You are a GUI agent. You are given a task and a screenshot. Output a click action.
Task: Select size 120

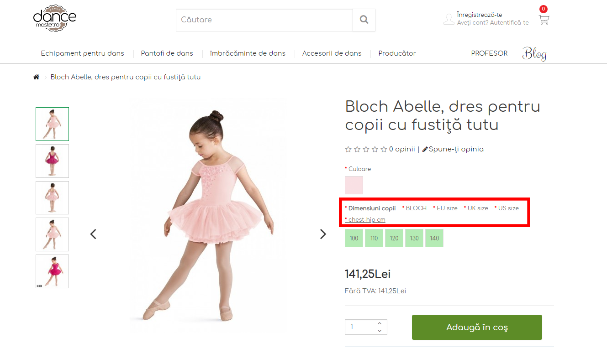394,238
